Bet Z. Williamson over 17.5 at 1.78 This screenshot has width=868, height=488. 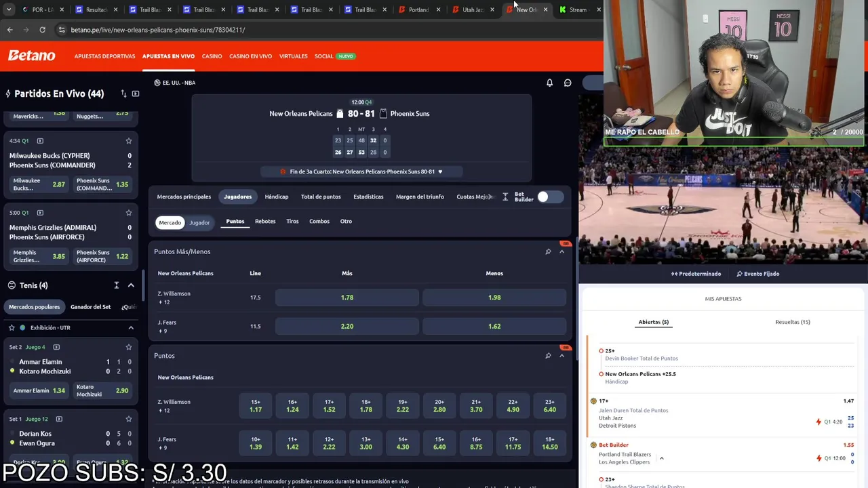point(347,298)
